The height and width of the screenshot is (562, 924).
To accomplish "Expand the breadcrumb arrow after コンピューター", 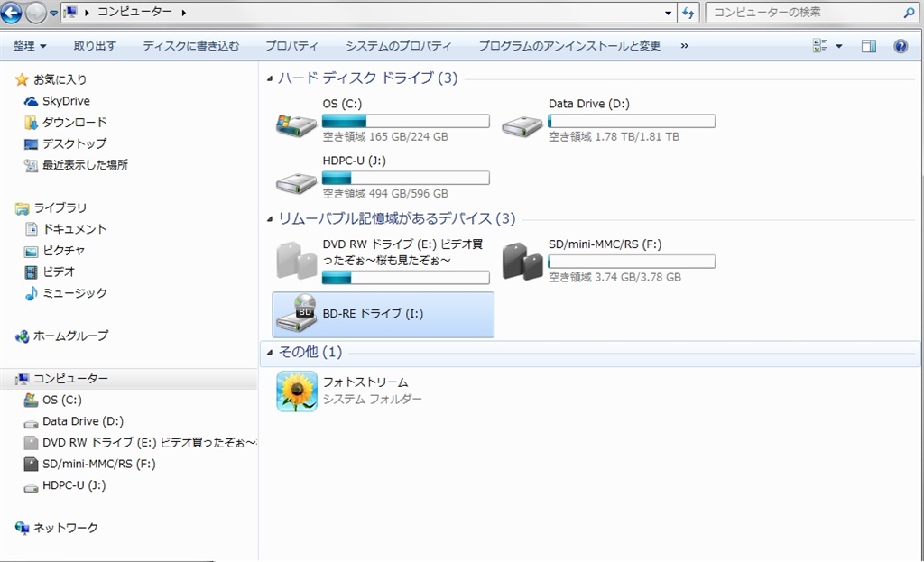I will point(183,13).
